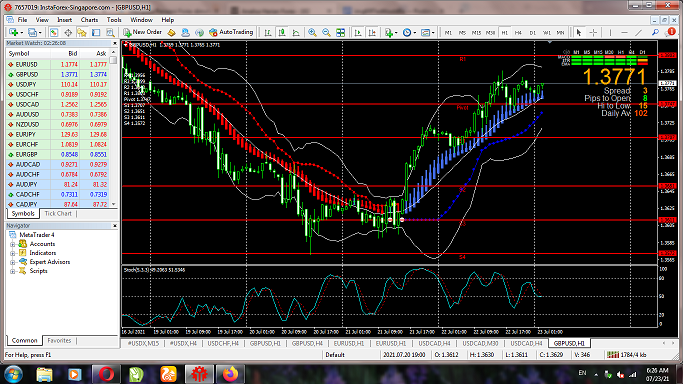Open the connection status bars in the status bar

point(613,355)
